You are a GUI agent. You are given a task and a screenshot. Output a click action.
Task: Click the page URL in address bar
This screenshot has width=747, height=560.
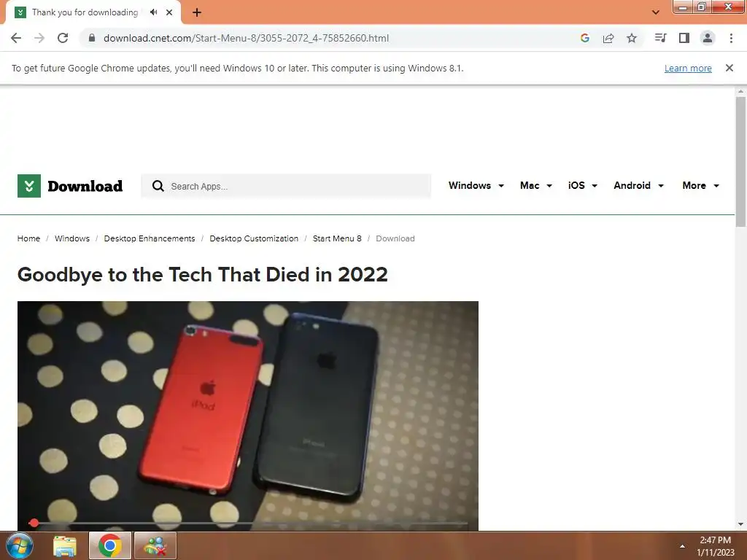(x=247, y=38)
